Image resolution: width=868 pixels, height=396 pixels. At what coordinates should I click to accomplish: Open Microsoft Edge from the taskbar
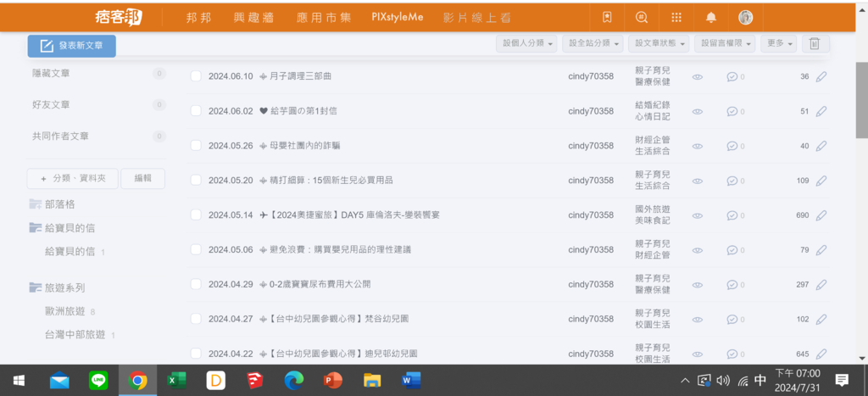[x=294, y=381]
